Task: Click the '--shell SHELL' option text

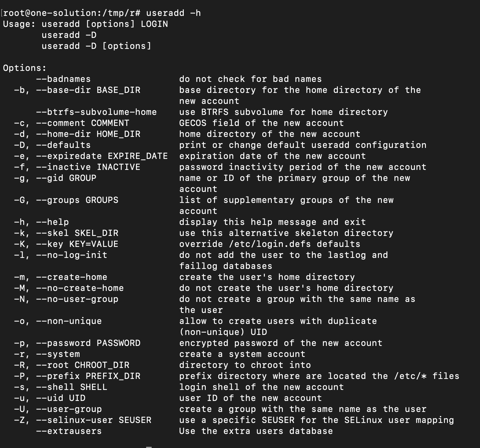Action: click(x=72, y=387)
